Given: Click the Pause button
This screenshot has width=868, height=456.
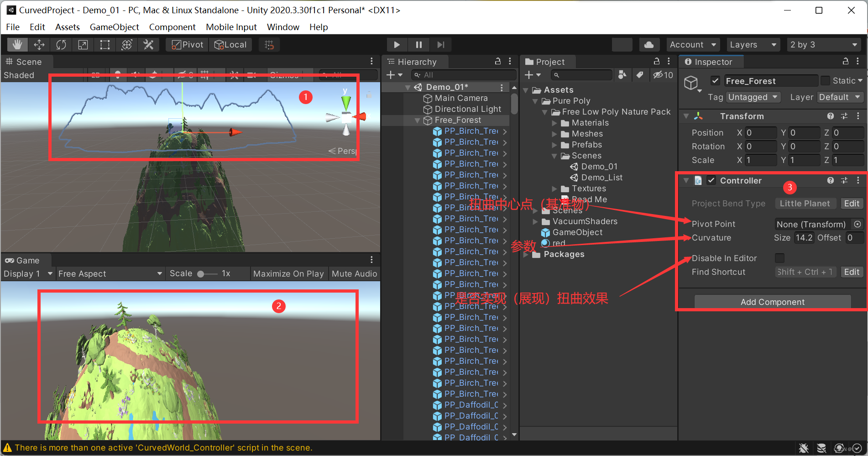Looking at the screenshot, I should point(418,44).
